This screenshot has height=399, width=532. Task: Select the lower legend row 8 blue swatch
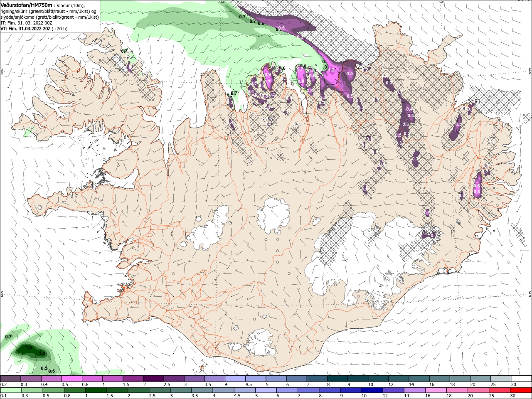pos(329,390)
